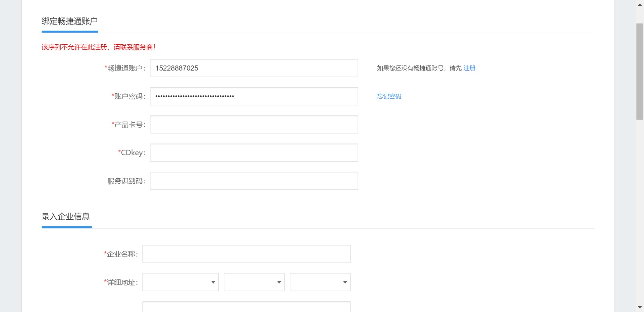This screenshot has height=312, width=644.
Task: Click the 注册 link
Action: pyautogui.click(x=469, y=68)
